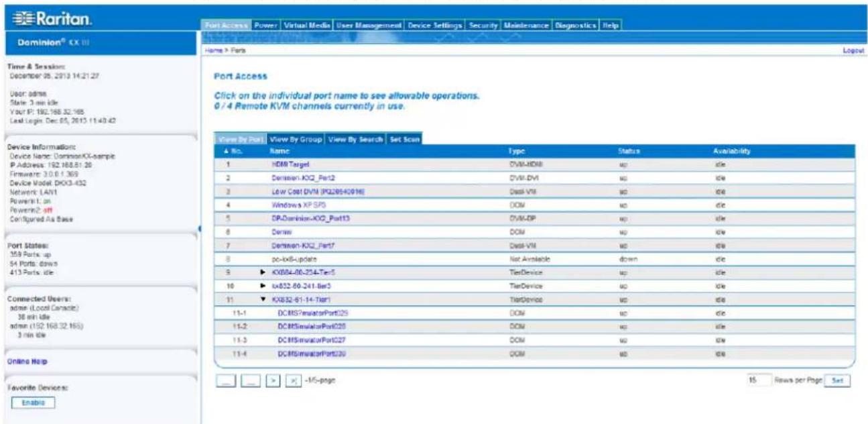
Task: Sort by the Name column header
Action: (x=280, y=152)
